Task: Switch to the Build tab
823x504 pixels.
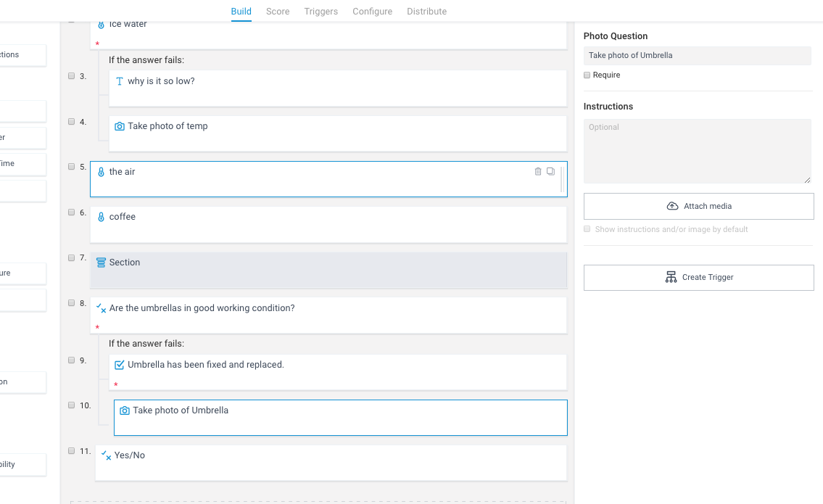Action: [241, 11]
